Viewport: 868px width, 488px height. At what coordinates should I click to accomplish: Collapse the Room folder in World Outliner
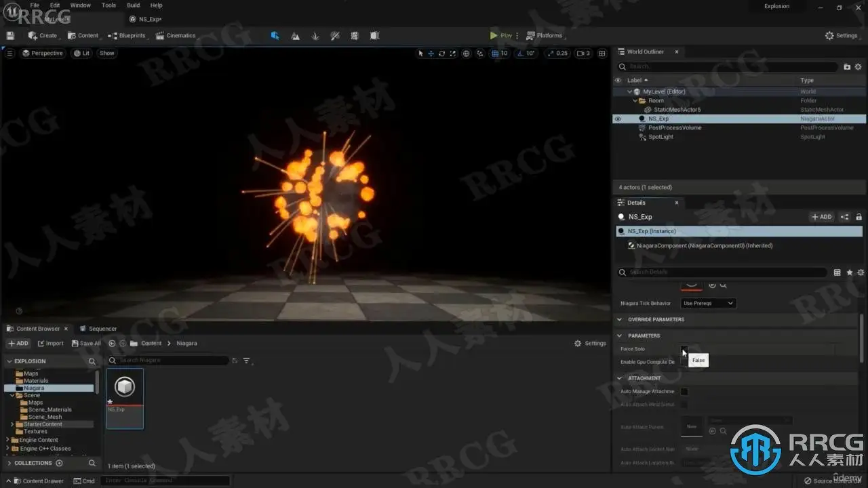tap(635, 100)
